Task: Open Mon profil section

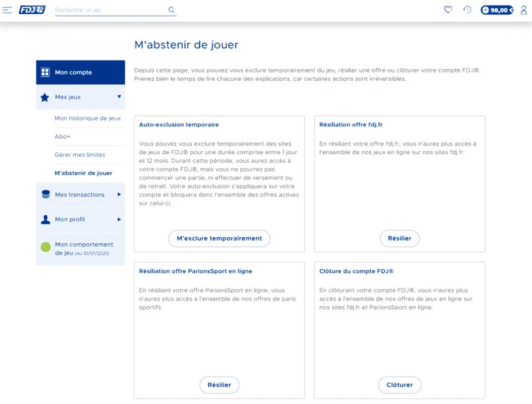Action: (x=80, y=219)
